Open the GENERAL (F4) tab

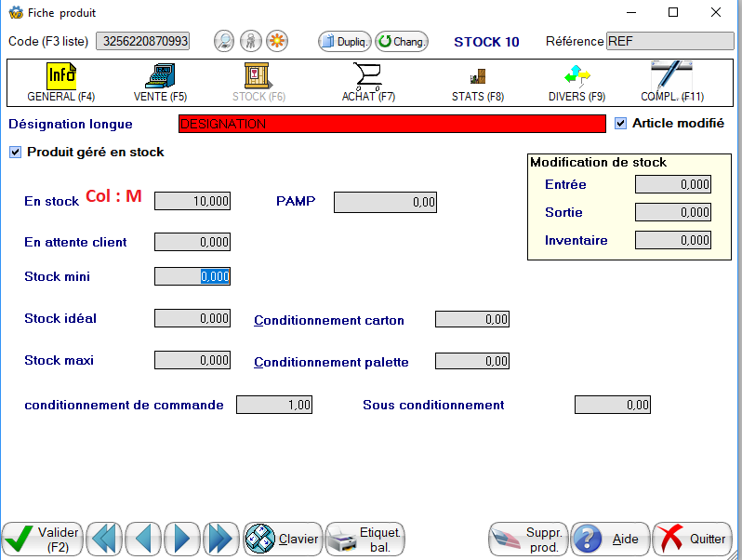[61, 82]
